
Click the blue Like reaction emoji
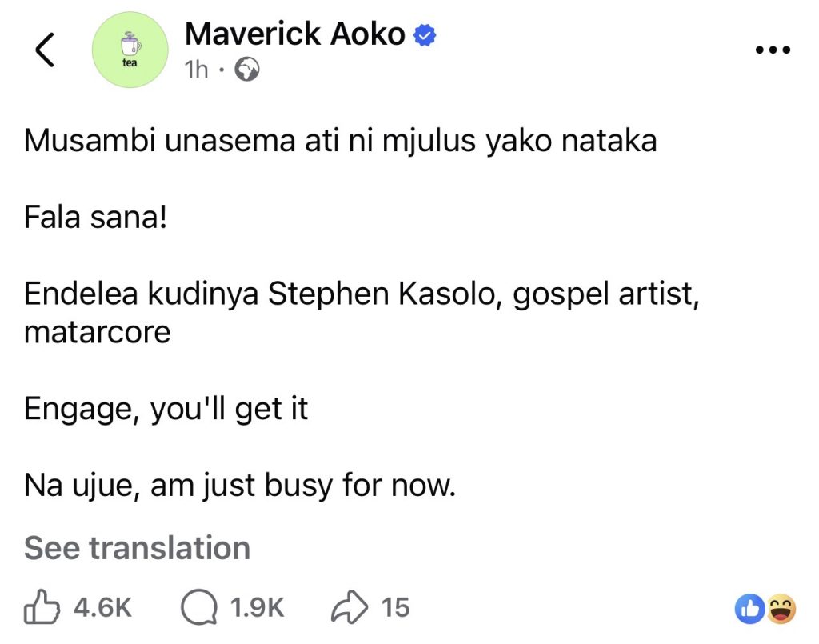[749, 610]
